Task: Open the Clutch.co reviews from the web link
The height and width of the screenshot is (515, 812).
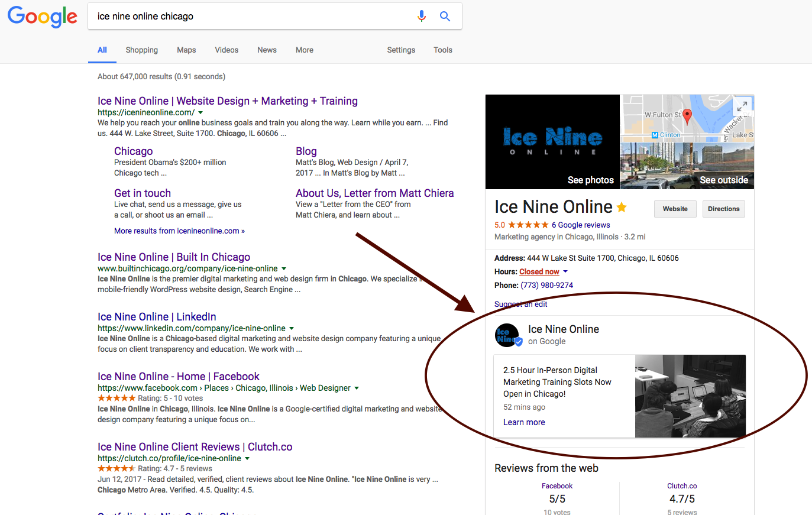Action: click(x=682, y=486)
